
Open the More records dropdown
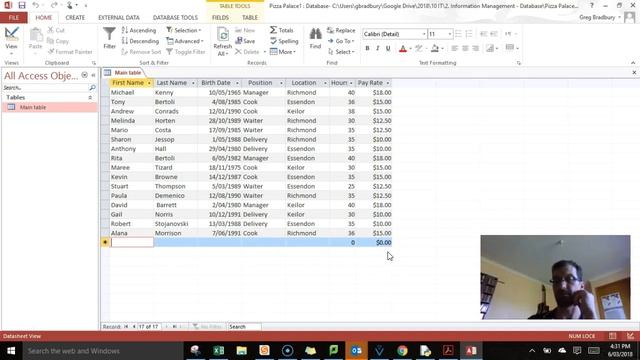click(x=283, y=52)
